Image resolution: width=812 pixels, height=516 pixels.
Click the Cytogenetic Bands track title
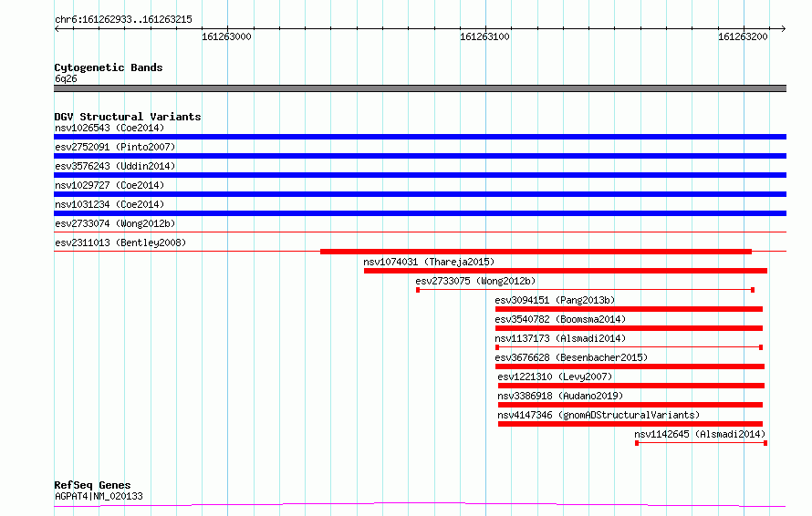[x=109, y=67]
